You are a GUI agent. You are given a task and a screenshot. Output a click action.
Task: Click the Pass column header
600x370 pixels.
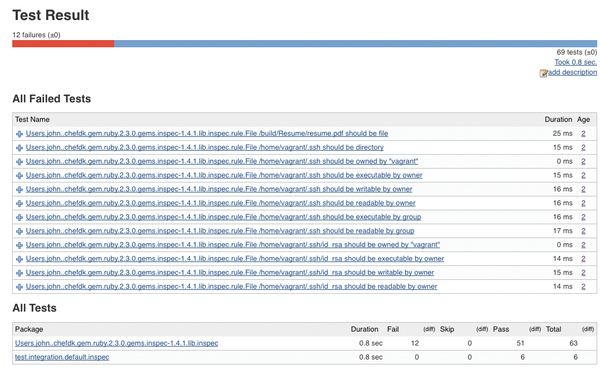(501, 329)
